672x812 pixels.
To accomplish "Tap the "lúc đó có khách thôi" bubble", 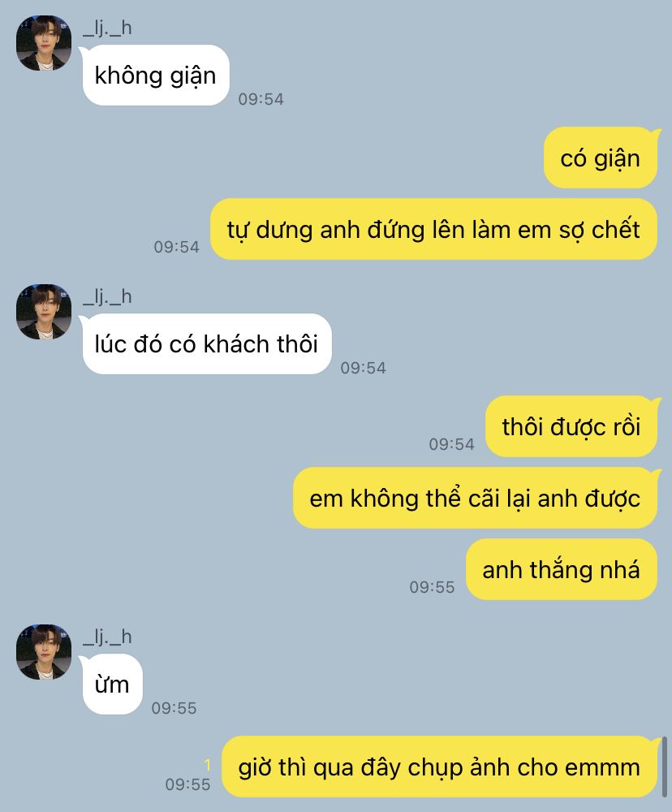I will (207, 343).
